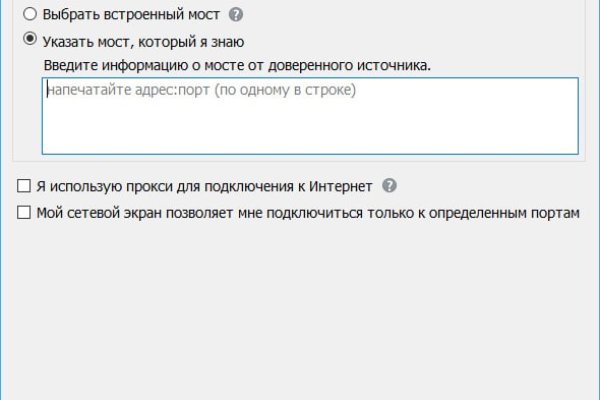Click the "Указать мост, который я знаю" label
The width and height of the screenshot is (600, 400).
click(143, 41)
